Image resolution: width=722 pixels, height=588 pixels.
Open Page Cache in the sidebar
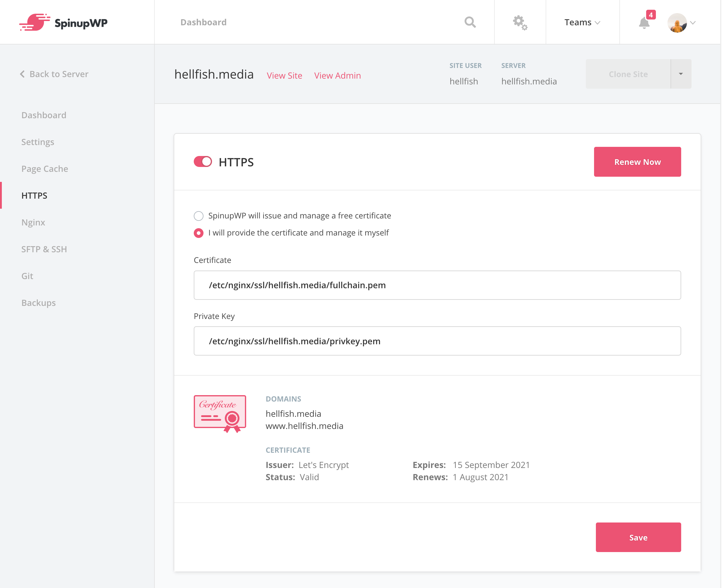45,169
